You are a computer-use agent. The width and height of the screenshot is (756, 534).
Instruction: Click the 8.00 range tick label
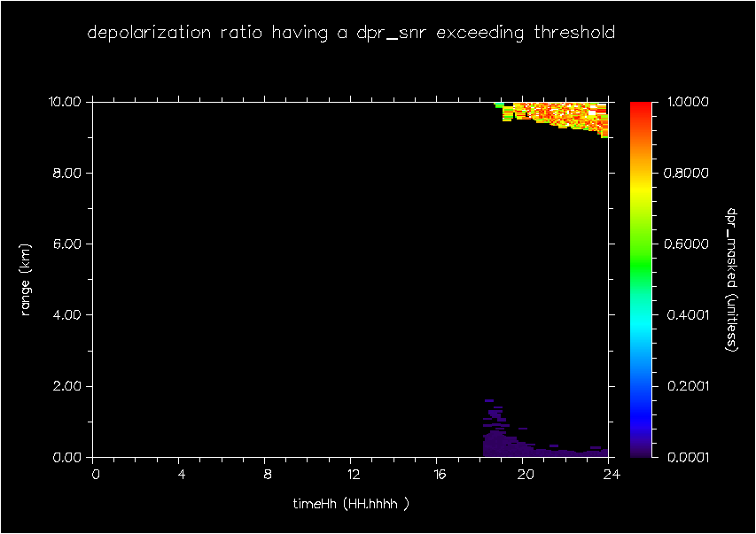pos(66,173)
